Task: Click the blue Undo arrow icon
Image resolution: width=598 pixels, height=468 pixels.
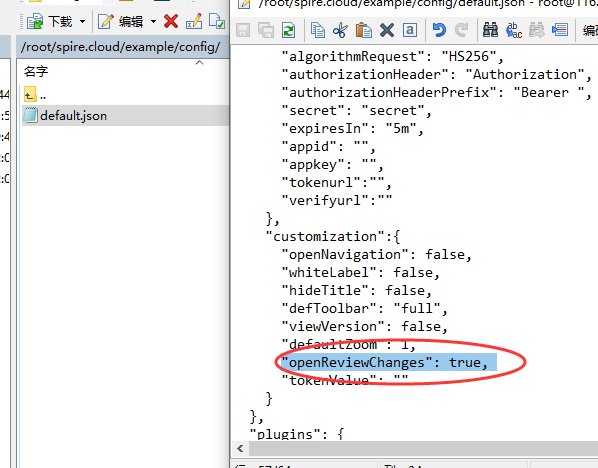Action: 439,30
